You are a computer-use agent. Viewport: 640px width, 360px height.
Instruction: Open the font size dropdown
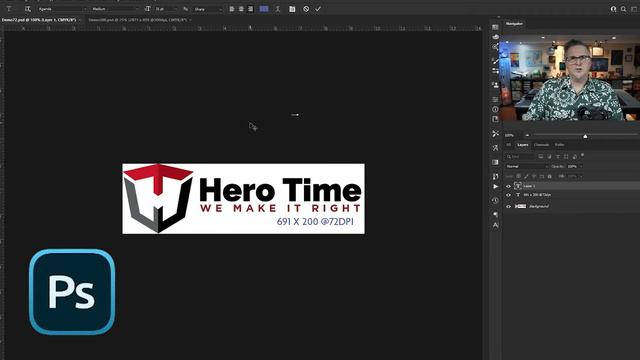[x=166, y=9]
